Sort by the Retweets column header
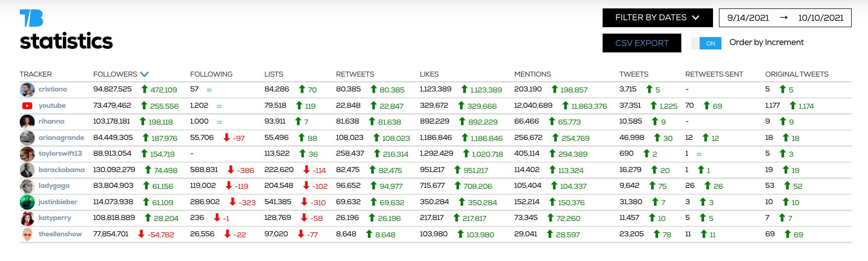Image resolution: width=868 pixels, height=261 pixels. click(355, 74)
